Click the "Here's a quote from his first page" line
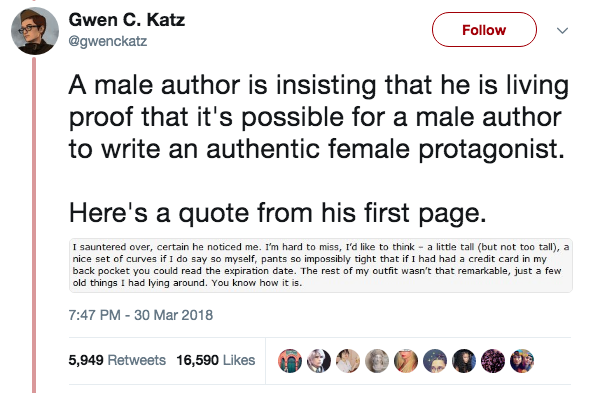Screen dimensions: 593x393 coord(277,213)
